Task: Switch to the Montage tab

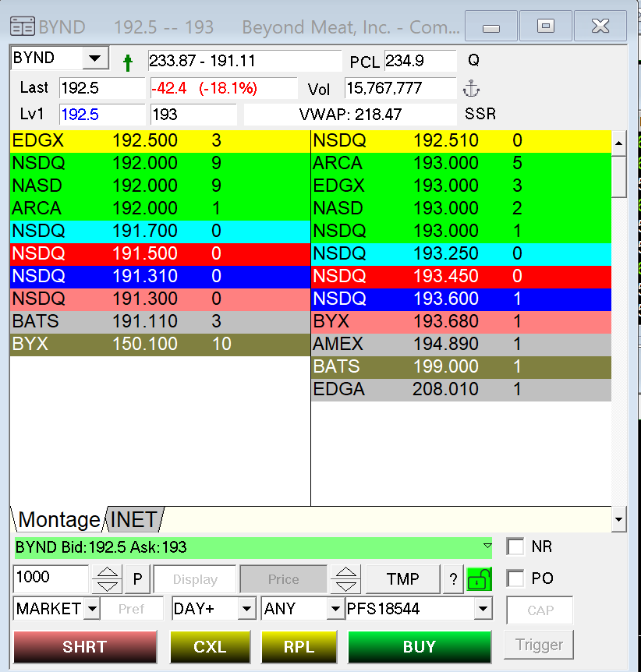Action: coord(58,519)
